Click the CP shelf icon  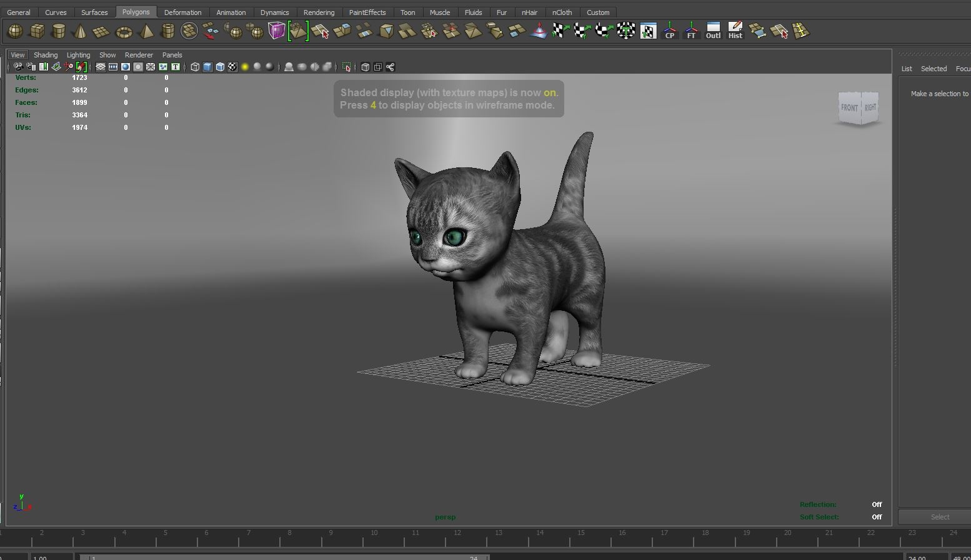coord(669,31)
